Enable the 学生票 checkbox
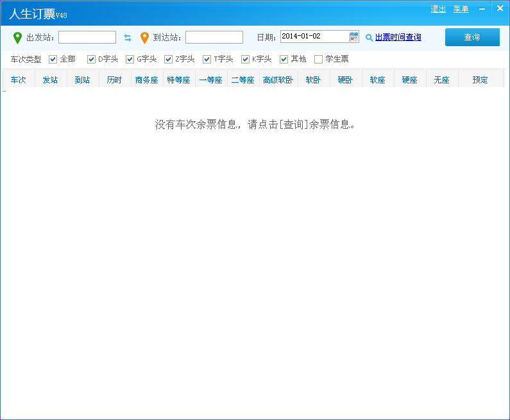The height and width of the screenshot is (420, 510). (319, 60)
